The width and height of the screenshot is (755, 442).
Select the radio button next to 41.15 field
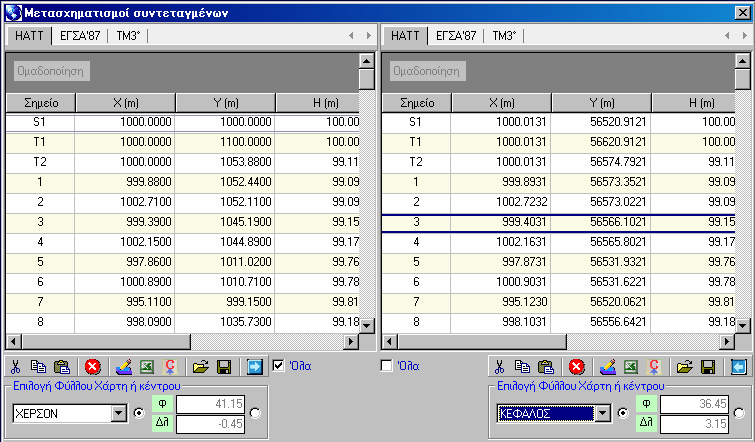[x=255, y=413]
